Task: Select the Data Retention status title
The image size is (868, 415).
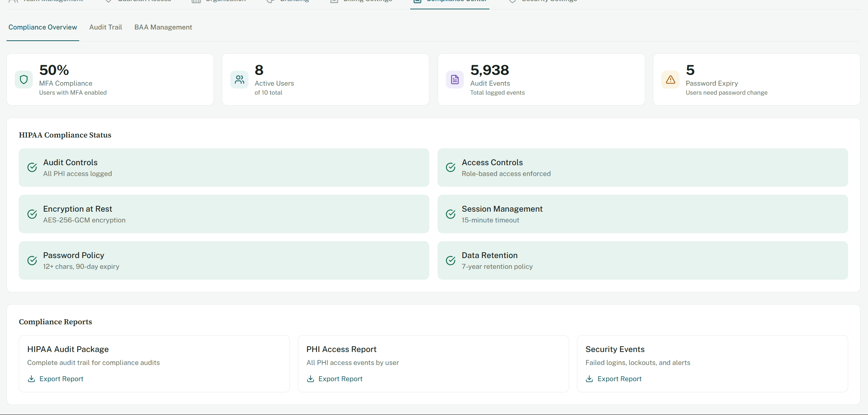Action: coord(489,255)
